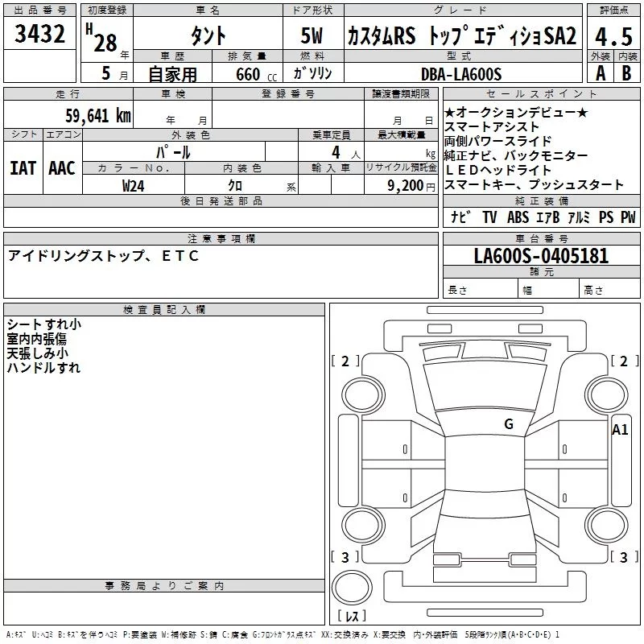
Task: Click the fuel type ガソリン
Action: 312,73
